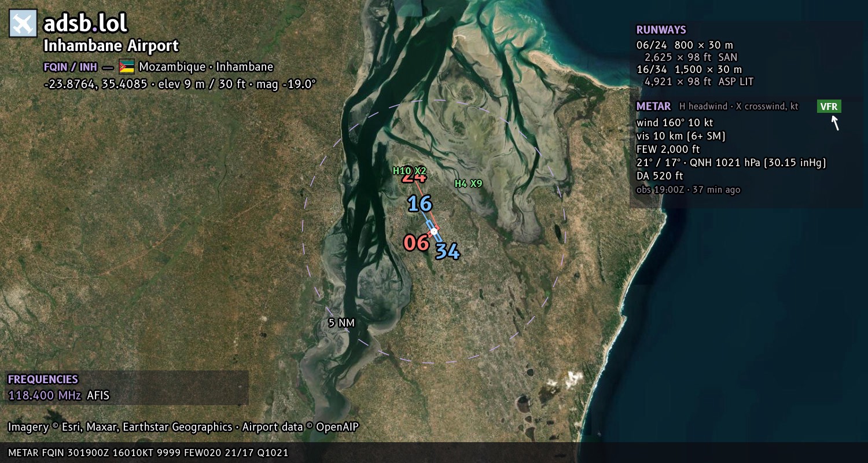Click the white wind direction arrow

tap(835, 123)
